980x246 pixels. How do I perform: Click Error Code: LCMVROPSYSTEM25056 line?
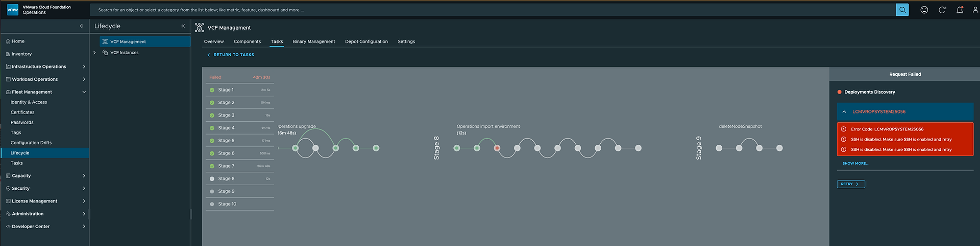(x=887, y=129)
